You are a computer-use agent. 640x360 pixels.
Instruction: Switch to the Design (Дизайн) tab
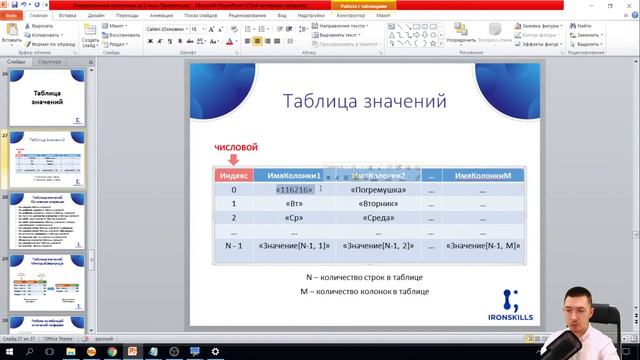96,16
